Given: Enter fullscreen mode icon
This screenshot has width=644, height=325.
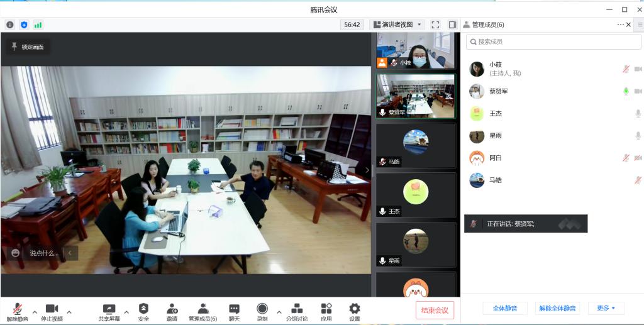Looking at the screenshot, I should pyautogui.click(x=435, y=25).
